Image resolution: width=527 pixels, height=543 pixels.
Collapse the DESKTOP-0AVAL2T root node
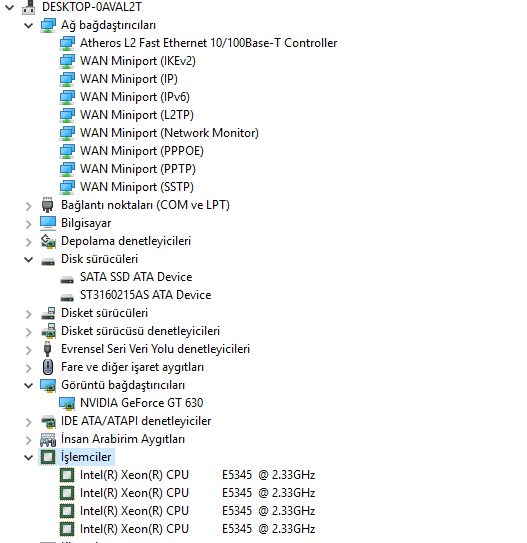(x=10, y=7)
